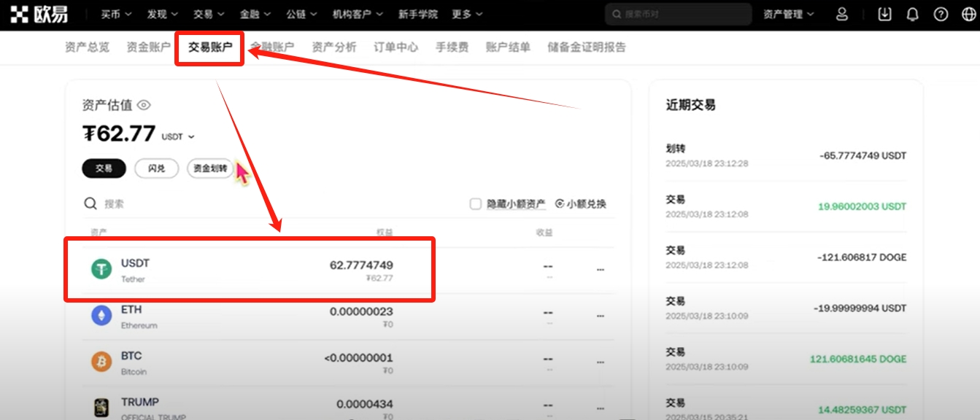Click the Ethereum coin icon

[x=101, y=316]
